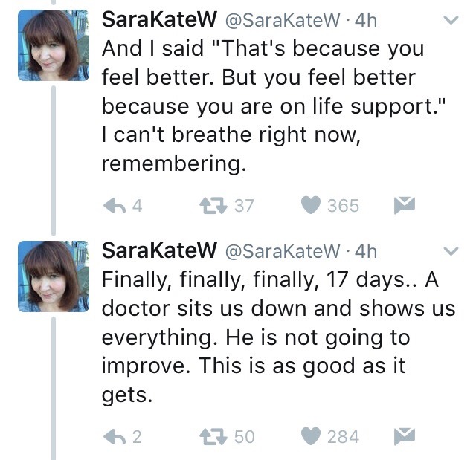The width and height of the screenshot is (476, 460).
Task: Tap SaraKateW display name on second tweet
Action: point(159,251)
